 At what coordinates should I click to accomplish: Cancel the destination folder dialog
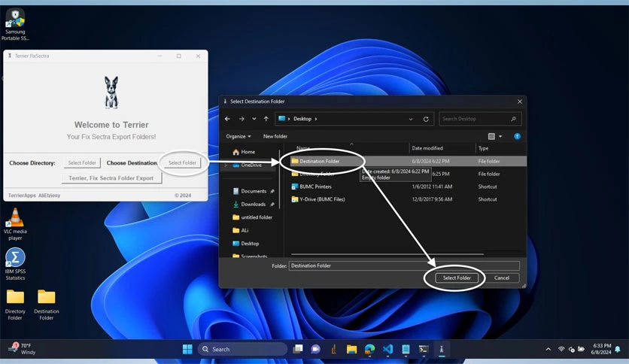pos(501,278)
